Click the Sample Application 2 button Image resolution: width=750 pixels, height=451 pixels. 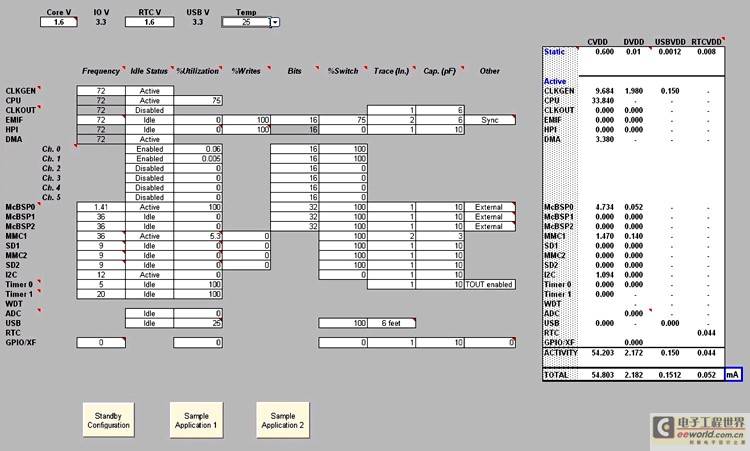pyautogui.click(x=283, y=420)
